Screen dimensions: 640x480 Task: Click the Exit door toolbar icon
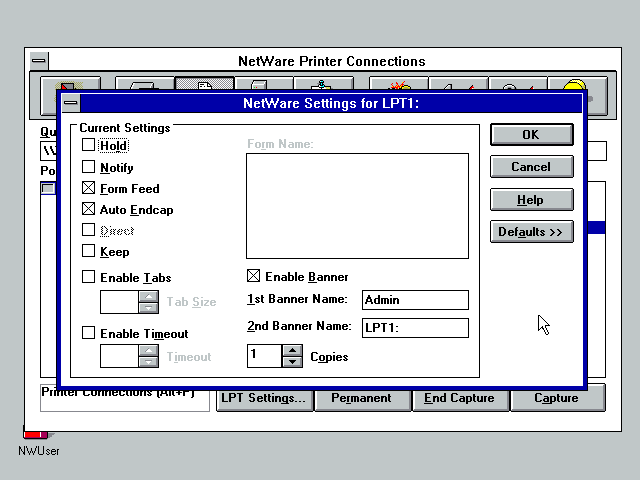click(70, 84)
